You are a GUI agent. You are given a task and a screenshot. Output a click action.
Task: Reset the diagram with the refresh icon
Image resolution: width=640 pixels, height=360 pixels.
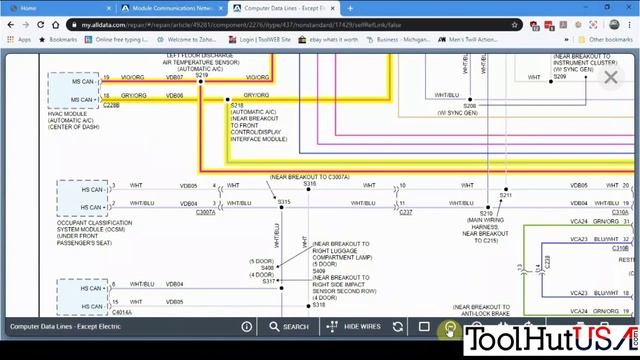(398, 327)
